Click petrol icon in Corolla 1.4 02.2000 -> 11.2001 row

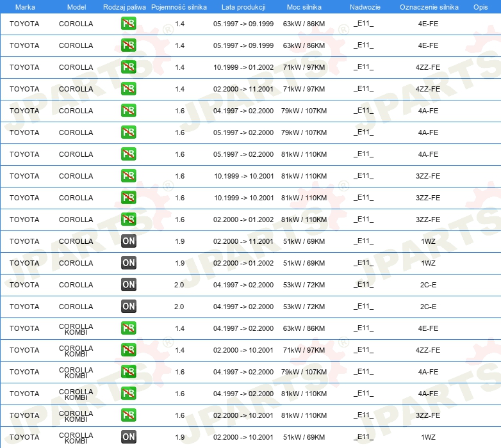128,89
